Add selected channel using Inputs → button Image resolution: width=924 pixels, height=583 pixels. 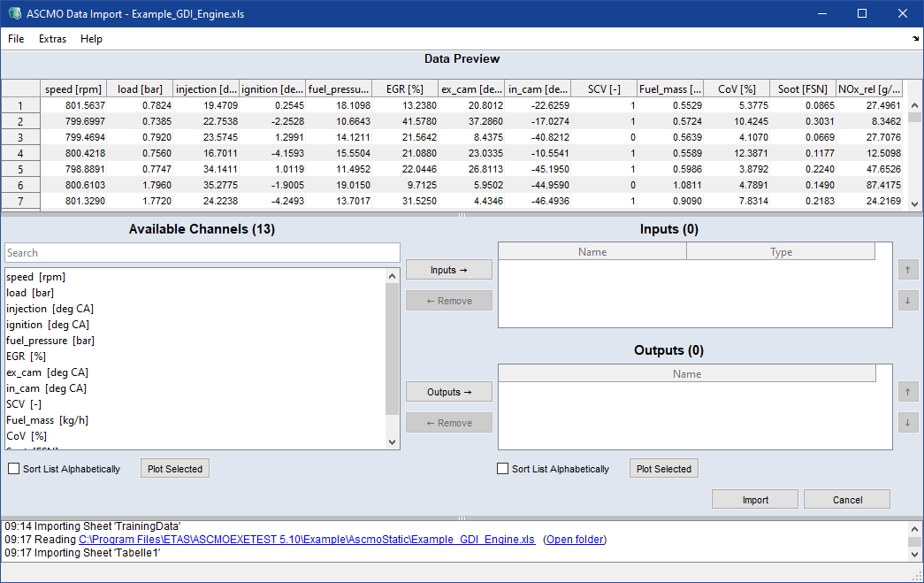(x=448, y=270)
